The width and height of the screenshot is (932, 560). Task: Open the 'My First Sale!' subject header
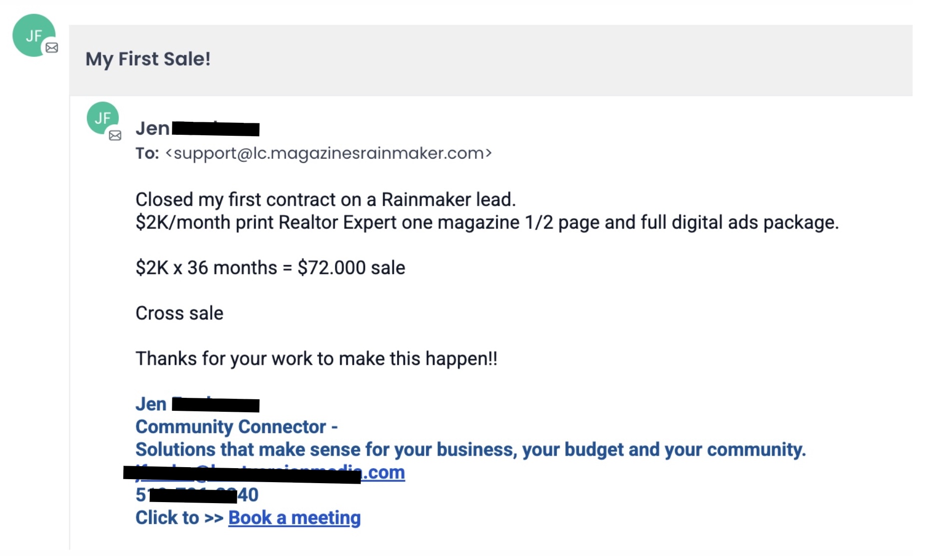(148, 59)
